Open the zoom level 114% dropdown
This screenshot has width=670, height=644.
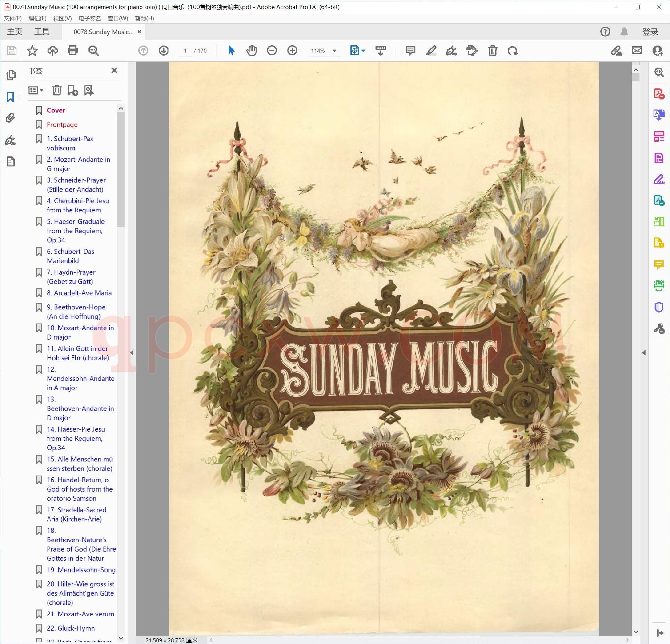point(335,51)
